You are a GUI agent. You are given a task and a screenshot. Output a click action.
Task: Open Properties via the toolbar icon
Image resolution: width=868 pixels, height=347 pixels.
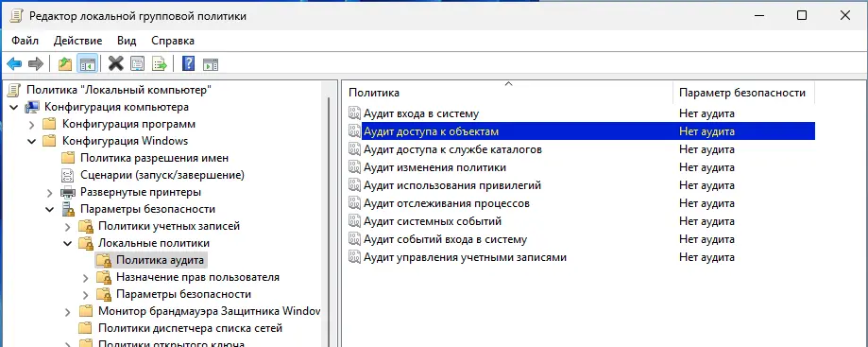pos(137,63)
